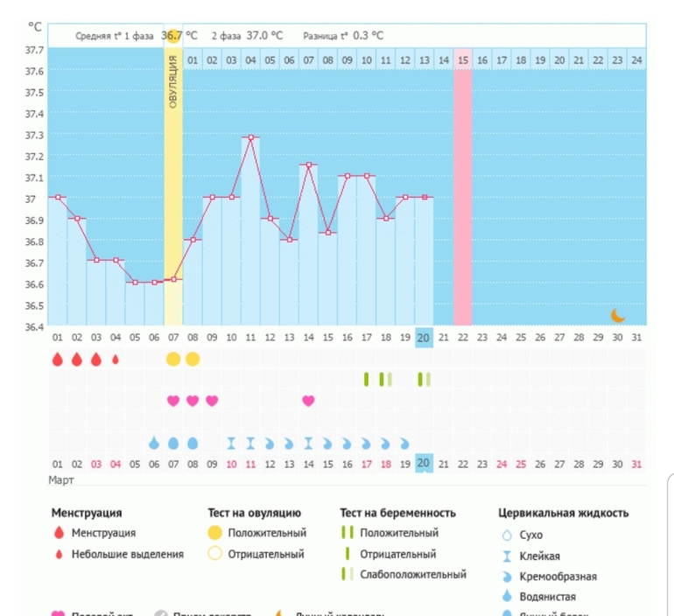Click the 'Сухо' drop icon in legend

coord(506,535)
